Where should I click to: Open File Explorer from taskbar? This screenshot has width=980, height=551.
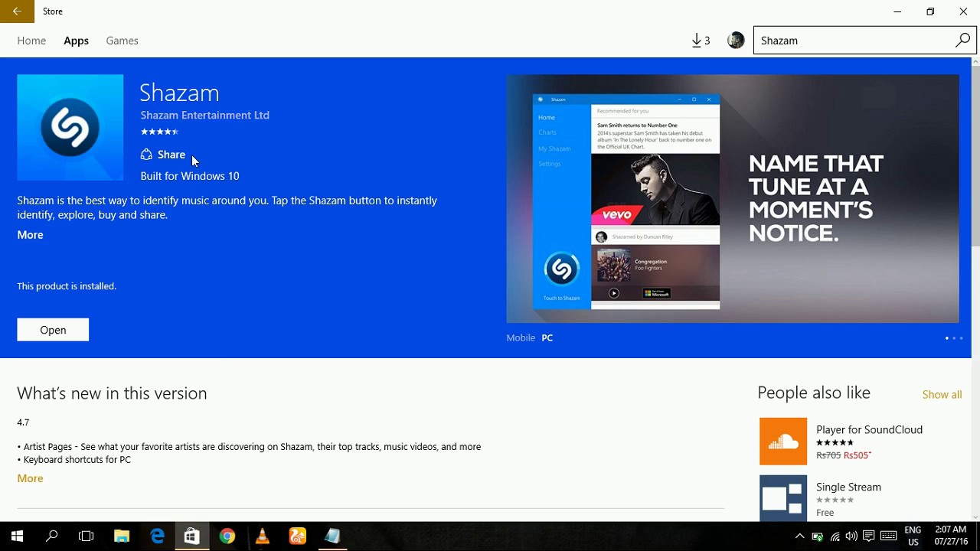click(122, 536)
